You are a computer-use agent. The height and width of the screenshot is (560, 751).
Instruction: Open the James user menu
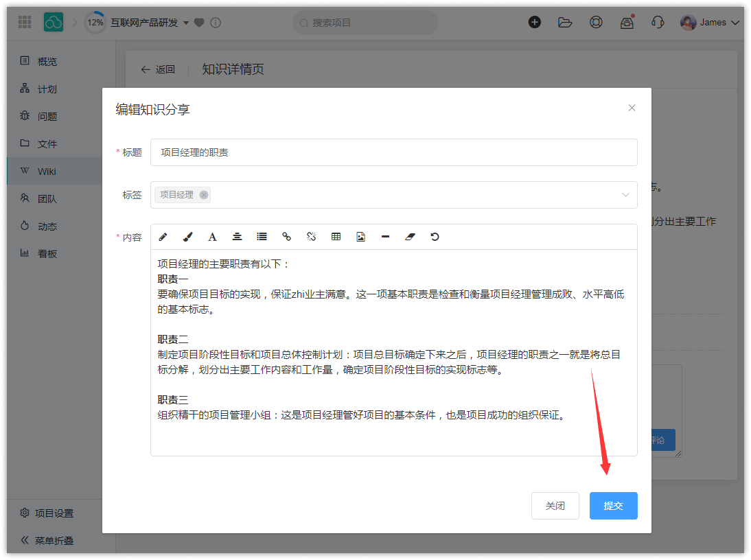pyautogui.click(x=710, y=23)
